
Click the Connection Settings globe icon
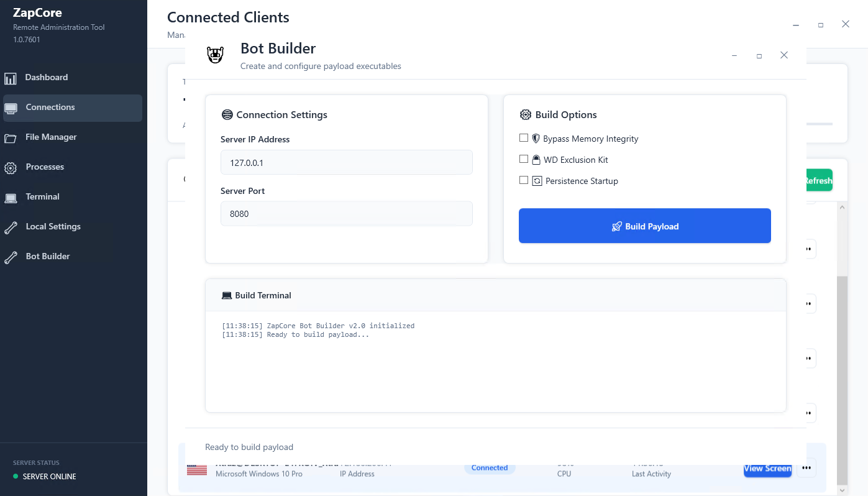point(227,115)
